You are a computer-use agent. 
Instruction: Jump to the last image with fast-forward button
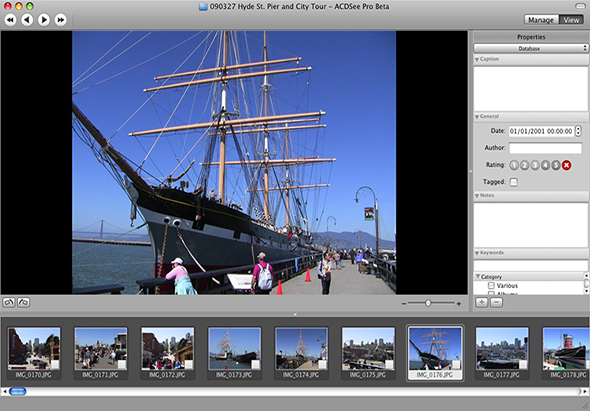[x=61, y=20]
